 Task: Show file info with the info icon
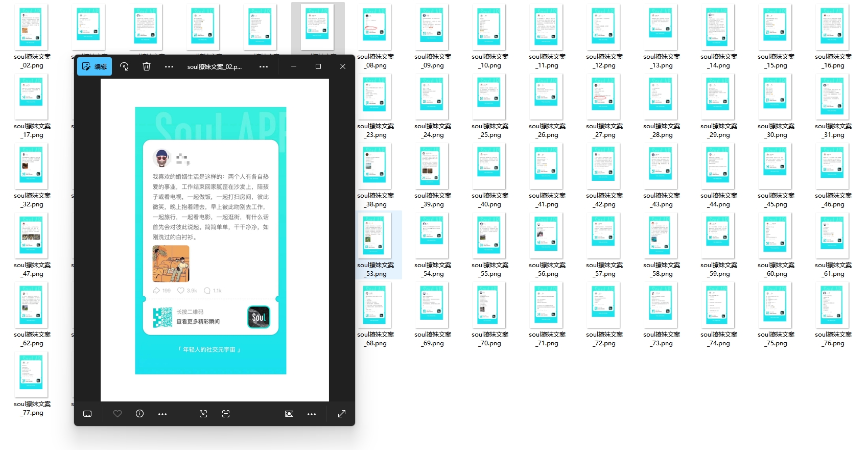pyautogui.click(x=140, y=414)
